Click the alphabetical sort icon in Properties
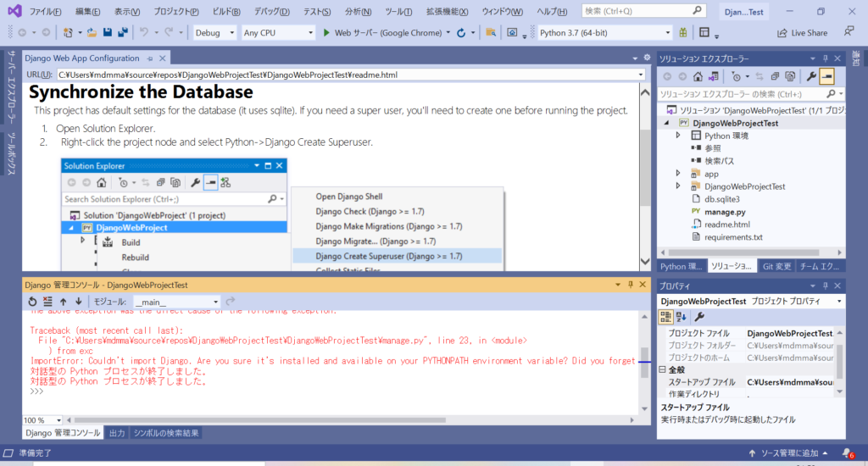This screenshot has height=466, width=868. point(682,317)
